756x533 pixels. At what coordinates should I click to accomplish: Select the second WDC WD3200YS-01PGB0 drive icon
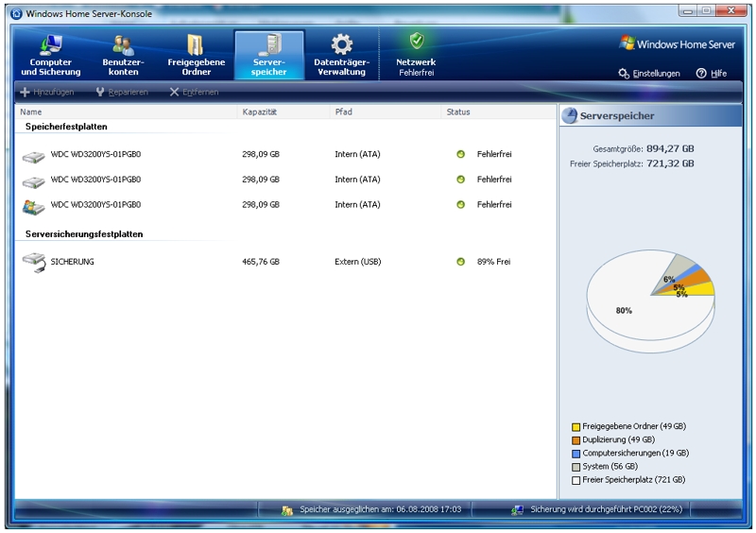pos(33,181)
